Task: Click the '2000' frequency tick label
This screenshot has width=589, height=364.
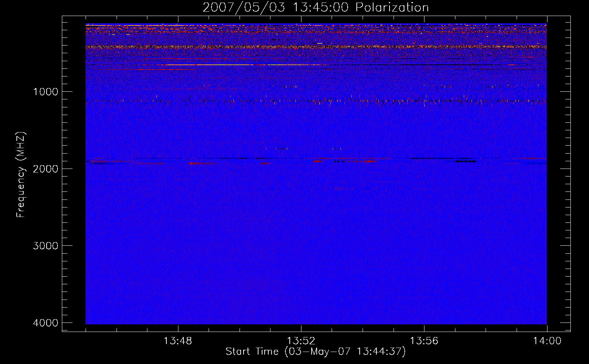Action: 46,169
